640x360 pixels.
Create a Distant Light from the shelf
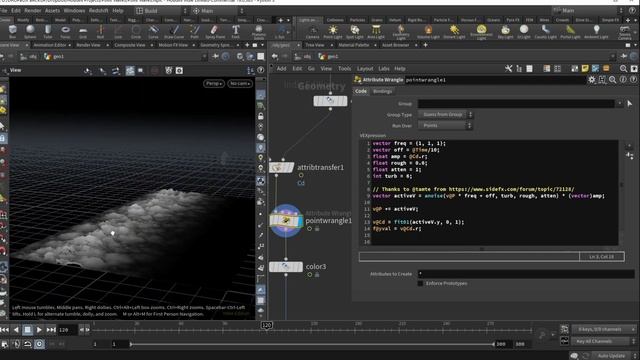pyautogui.click(x=454, y=31)
